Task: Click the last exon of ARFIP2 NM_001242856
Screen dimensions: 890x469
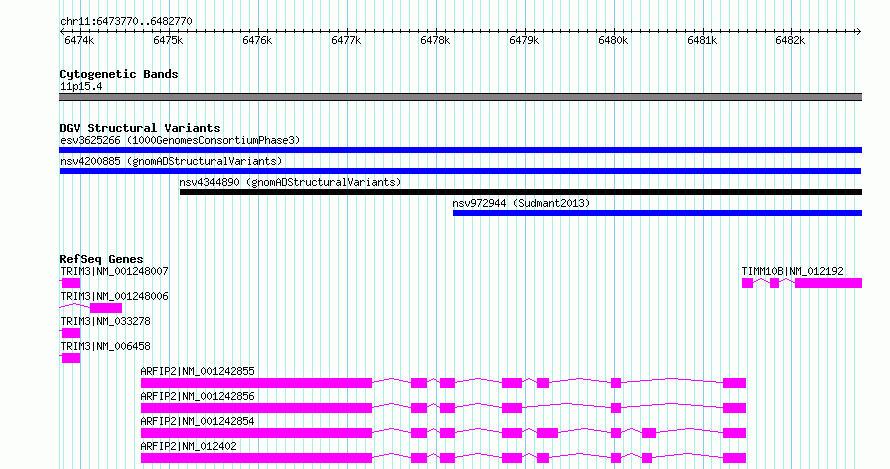Action: [x=734, y=408]
